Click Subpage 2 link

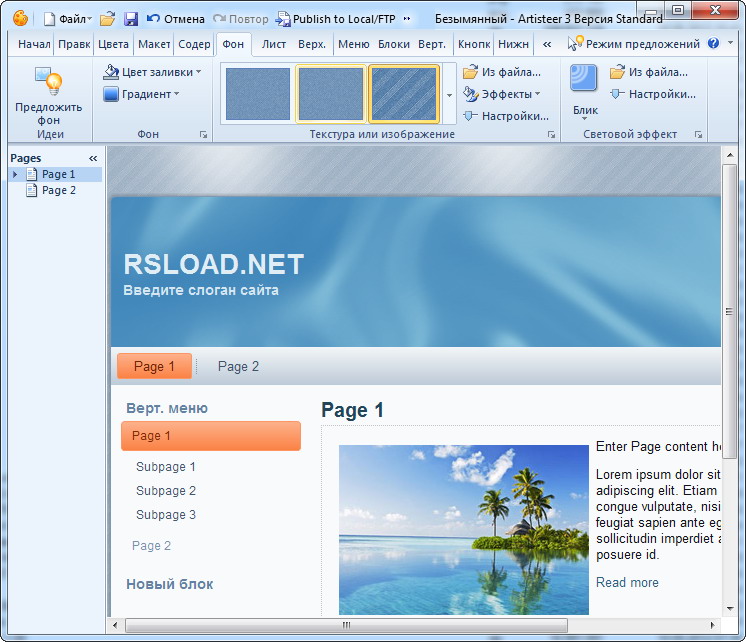click(x=166, y=491)
